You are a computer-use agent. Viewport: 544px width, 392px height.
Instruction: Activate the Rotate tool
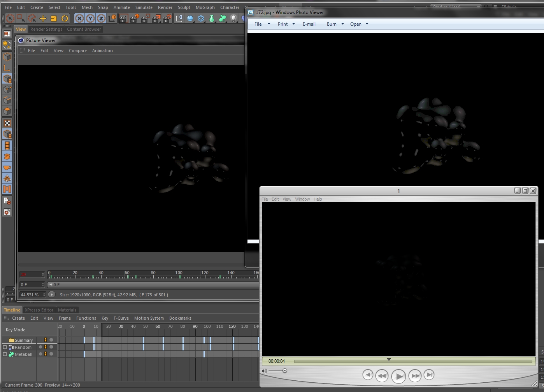pyautogui.click(x=65, y=18)
